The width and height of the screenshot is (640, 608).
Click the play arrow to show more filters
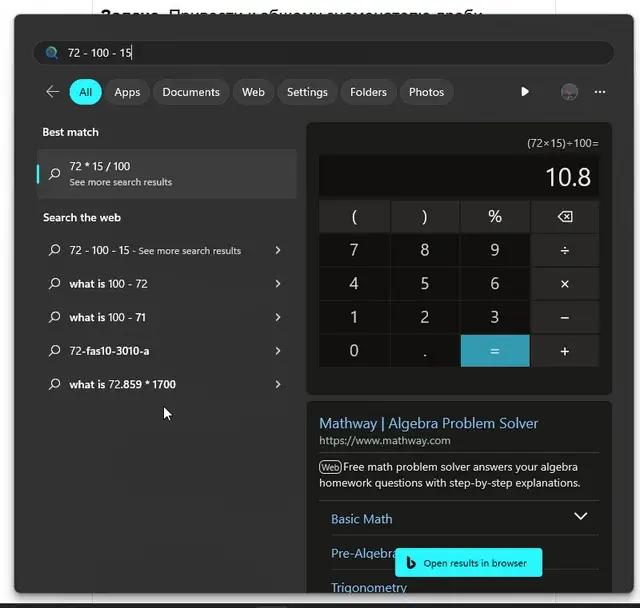(x=525, y=92)
